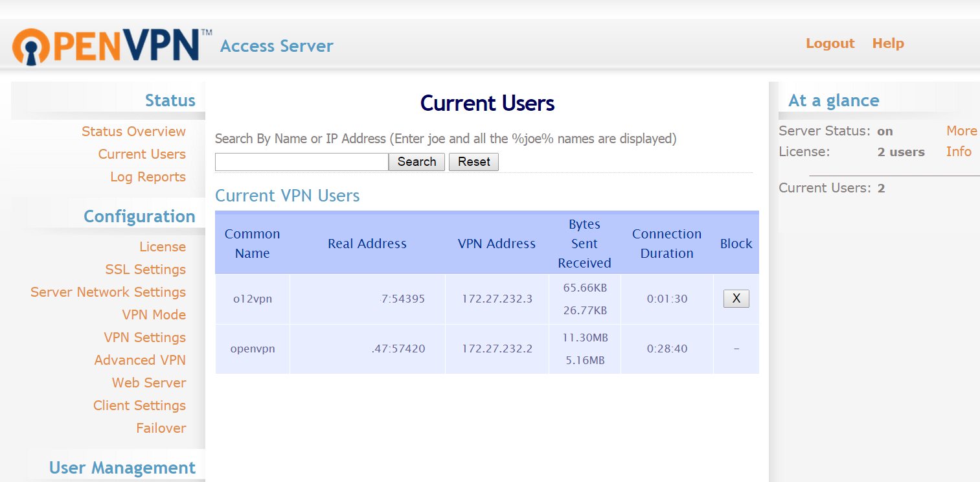Click the dash in openvpn's Block cell

(736, 349)
